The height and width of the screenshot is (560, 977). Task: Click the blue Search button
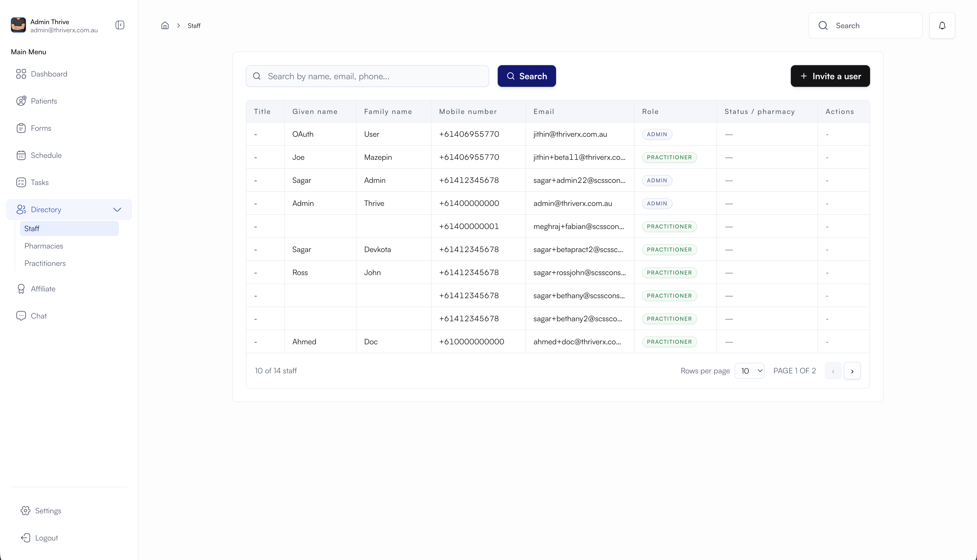(526, 76)
